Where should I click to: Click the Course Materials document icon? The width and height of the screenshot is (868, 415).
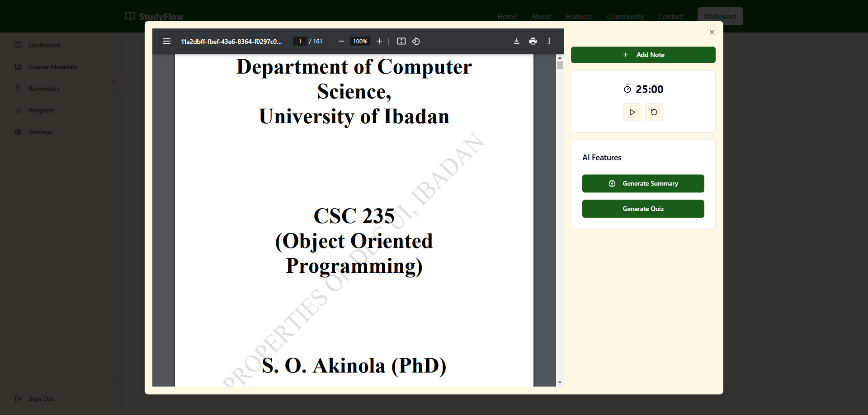pyautogui.click(x=18, y=67)
